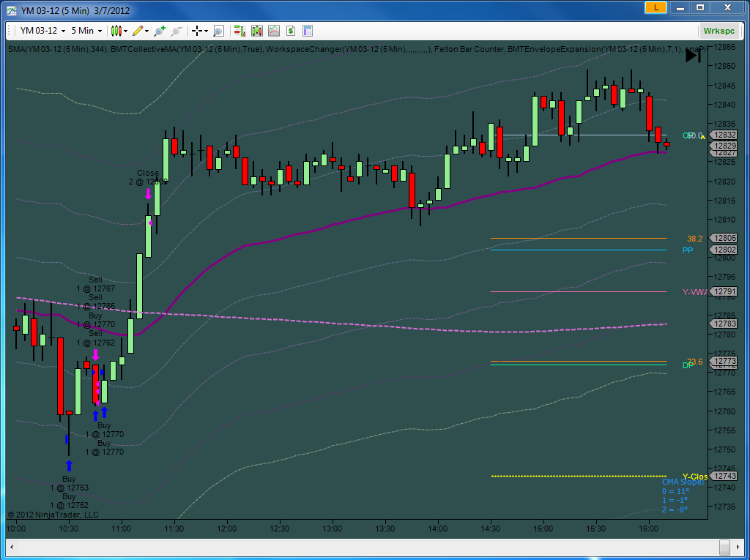Click the BMTEnvelopeExpansion indicator label
Image resolution: width=750 pixels, height=560 pixels.
[594, 49]
